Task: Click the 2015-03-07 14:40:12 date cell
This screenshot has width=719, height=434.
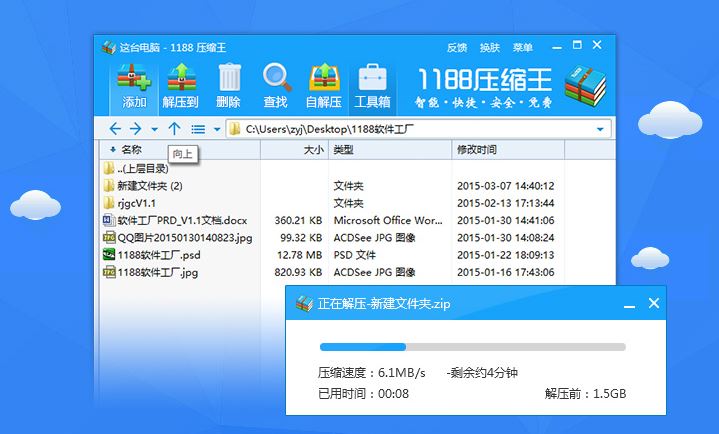Action: (505, 186)
